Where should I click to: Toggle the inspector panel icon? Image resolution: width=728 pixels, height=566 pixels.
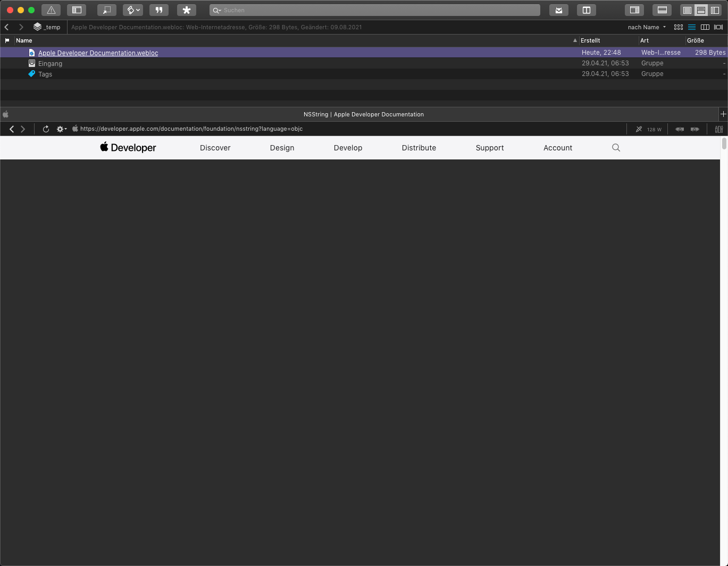pos(634,10)
